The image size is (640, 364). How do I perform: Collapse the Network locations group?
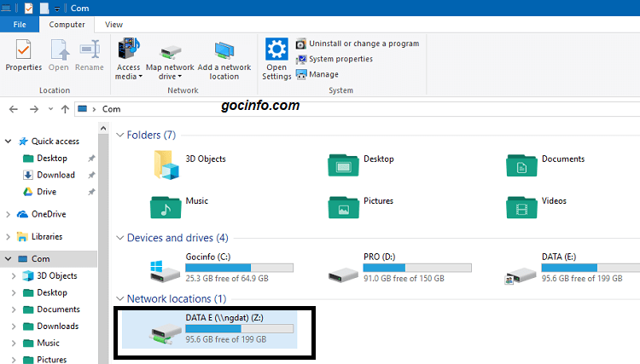[120, 298]
